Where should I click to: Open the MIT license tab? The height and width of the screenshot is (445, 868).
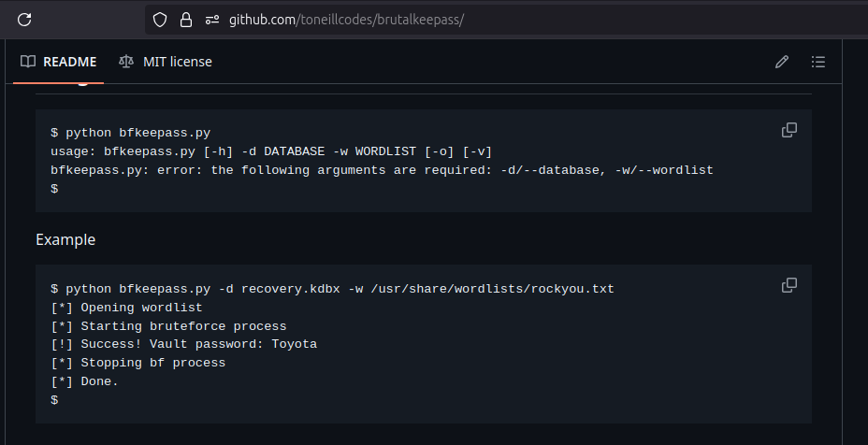[x=166, y=62]
